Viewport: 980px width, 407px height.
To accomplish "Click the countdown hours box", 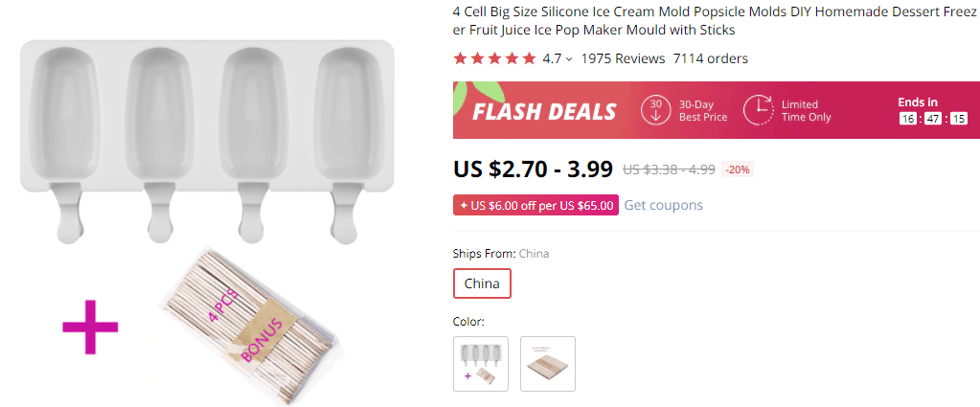I will click(x=908, y=119).
